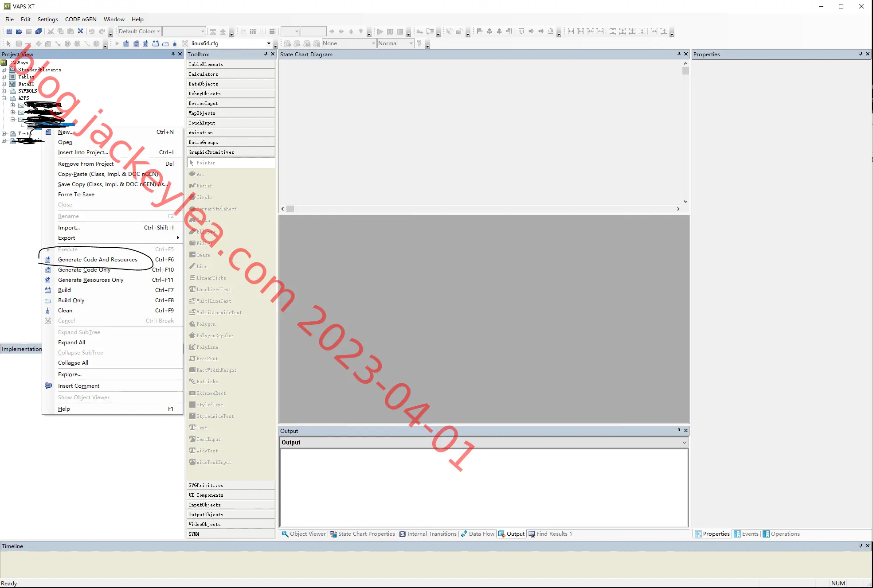Open the Export submenu
The image size is (873, 588).
(112, 238)
